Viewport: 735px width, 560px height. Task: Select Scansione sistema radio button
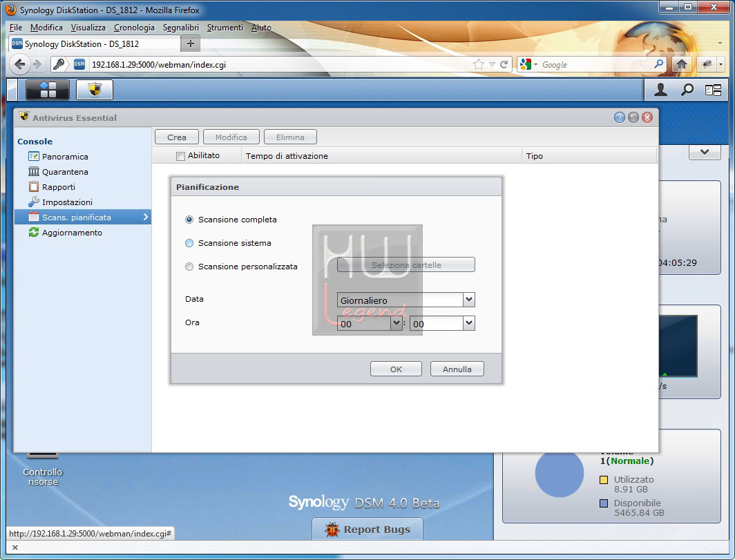(189, 243)
